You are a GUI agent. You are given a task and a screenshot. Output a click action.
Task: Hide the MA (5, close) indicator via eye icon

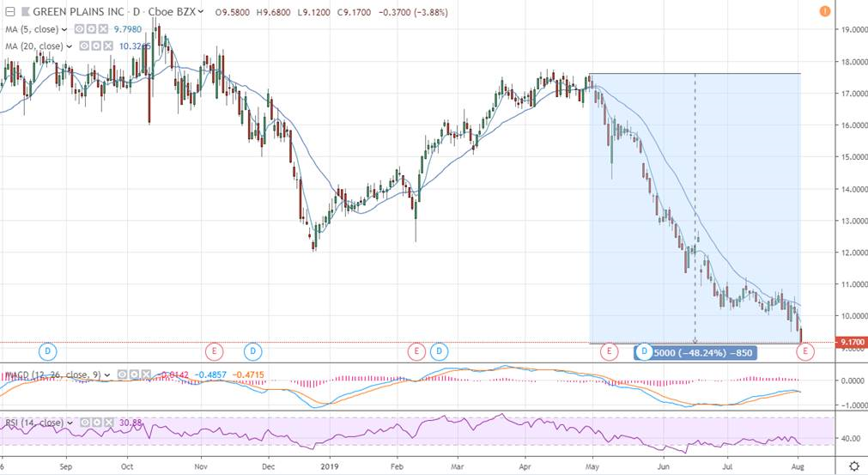coord(78,30)
